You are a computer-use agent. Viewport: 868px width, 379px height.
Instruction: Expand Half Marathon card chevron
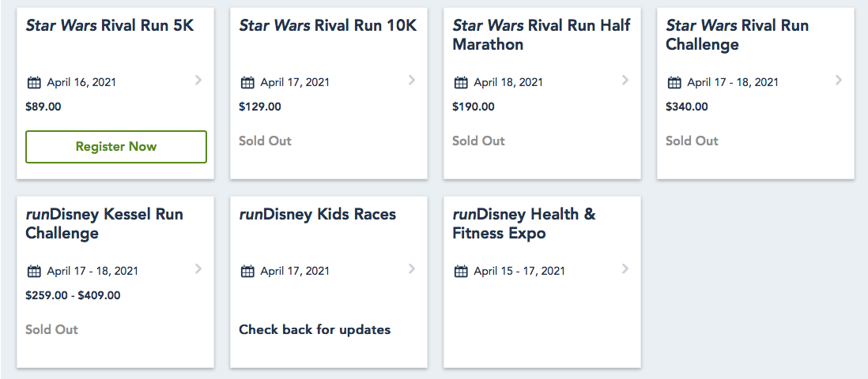(625, 80)
